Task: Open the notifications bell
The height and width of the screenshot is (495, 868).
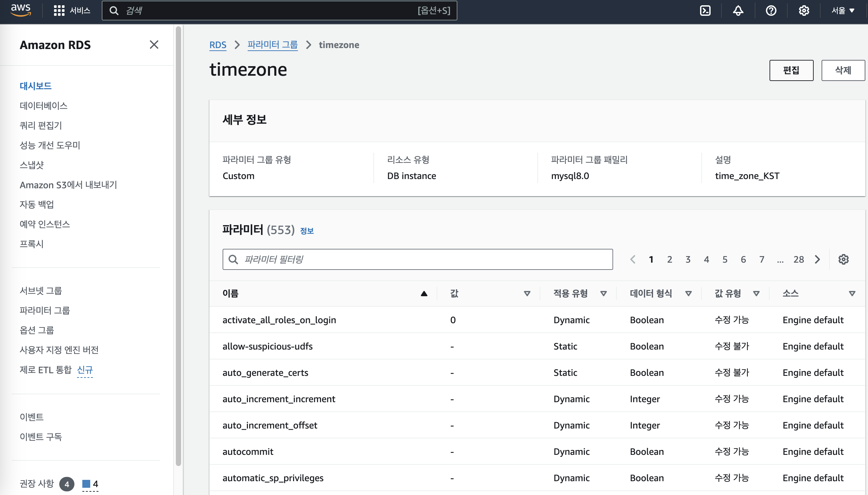Action: pos(738,11)
